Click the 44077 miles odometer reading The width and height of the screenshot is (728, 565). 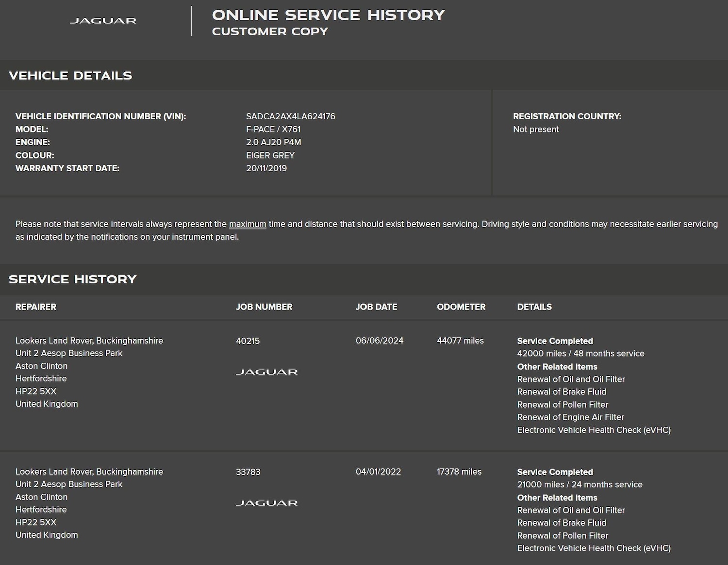pyautogui.click(x=460, y=341)
